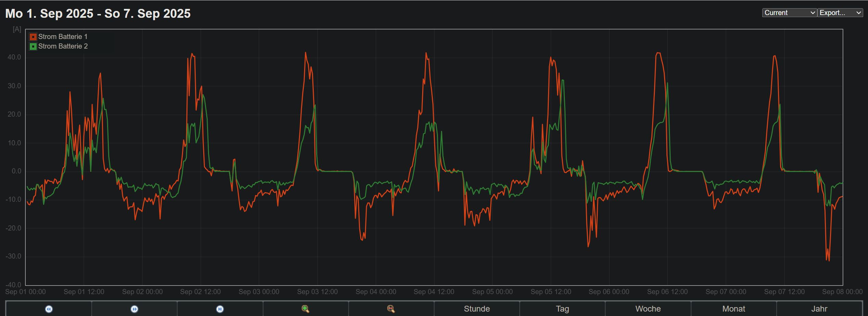The height and width of the screenshot is (316, 868).
Task: Switch the chart range to Monat
Action: coord(734,309)
